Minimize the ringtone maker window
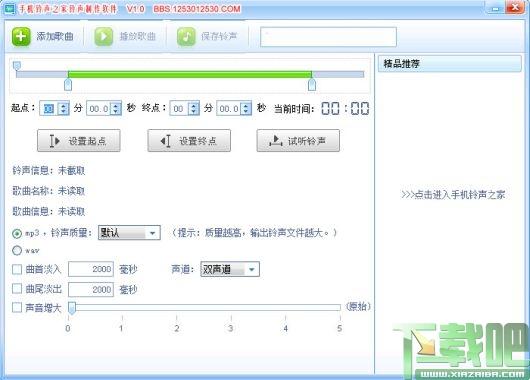The width and height of the screenshot is (530, 380). point(495,8)
